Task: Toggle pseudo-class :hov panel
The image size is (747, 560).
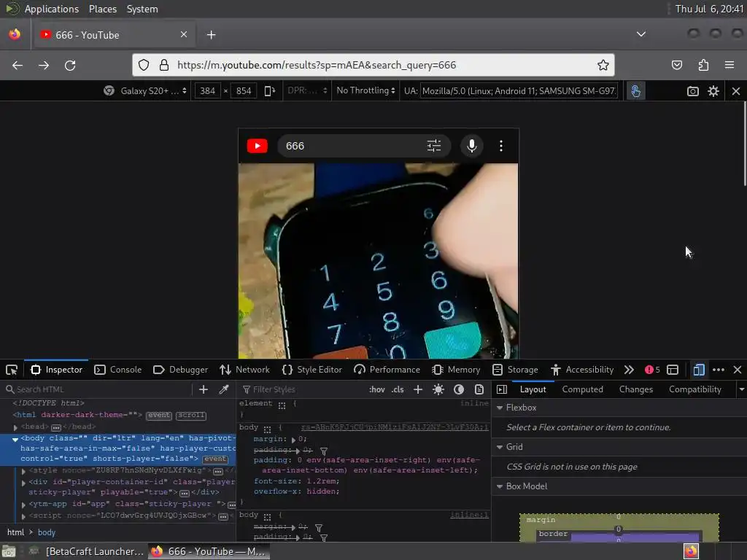Action: (377, 389)
